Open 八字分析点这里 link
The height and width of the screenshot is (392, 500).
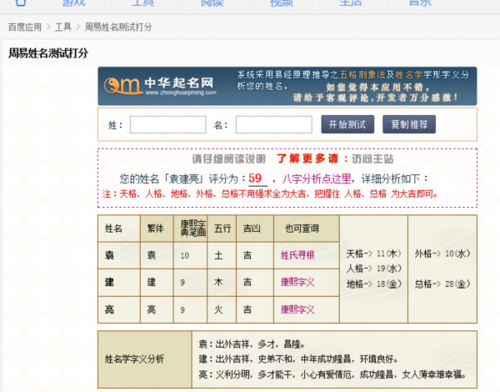[x=317, y=179]
